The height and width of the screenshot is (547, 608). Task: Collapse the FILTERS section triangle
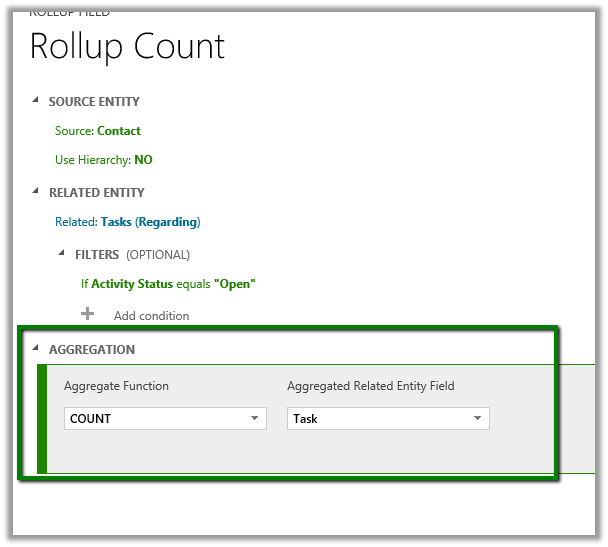click(x=62, y=254)
